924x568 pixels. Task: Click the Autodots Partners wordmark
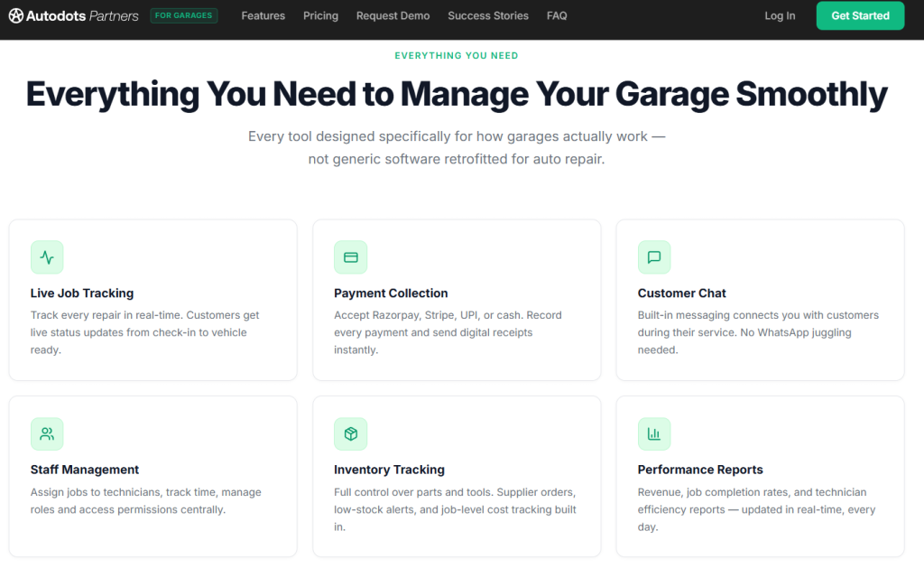coord(83,15)
